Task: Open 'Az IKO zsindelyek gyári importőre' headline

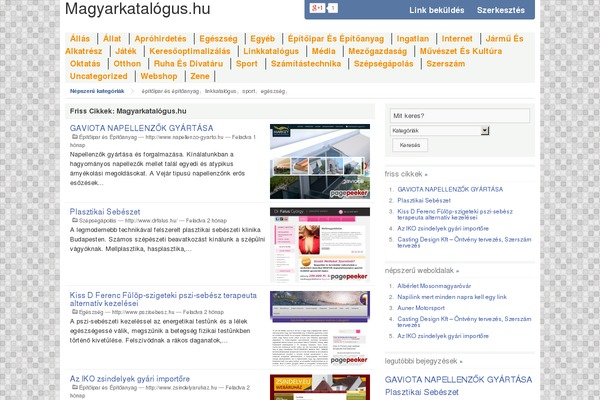Action: 129,379
